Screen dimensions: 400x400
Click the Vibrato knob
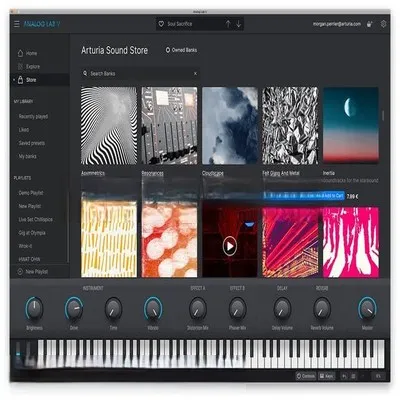pos(153,308)
